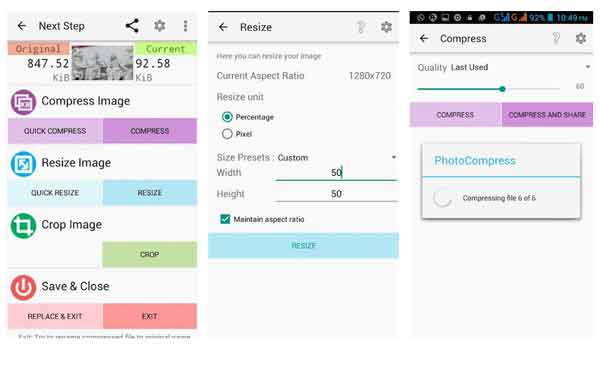
Task: Tap the red Save & Close power icon
Action: tap(23, 288)
